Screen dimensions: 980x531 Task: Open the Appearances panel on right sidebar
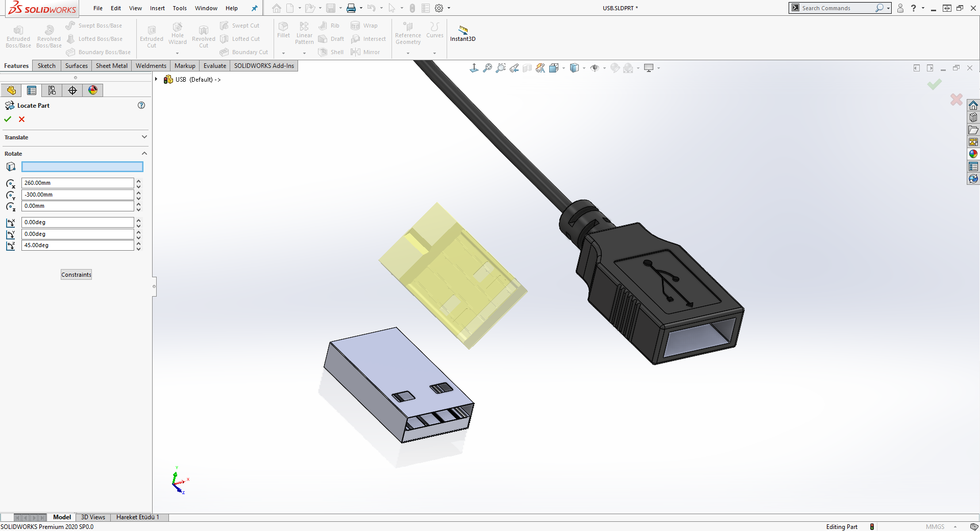973,153
